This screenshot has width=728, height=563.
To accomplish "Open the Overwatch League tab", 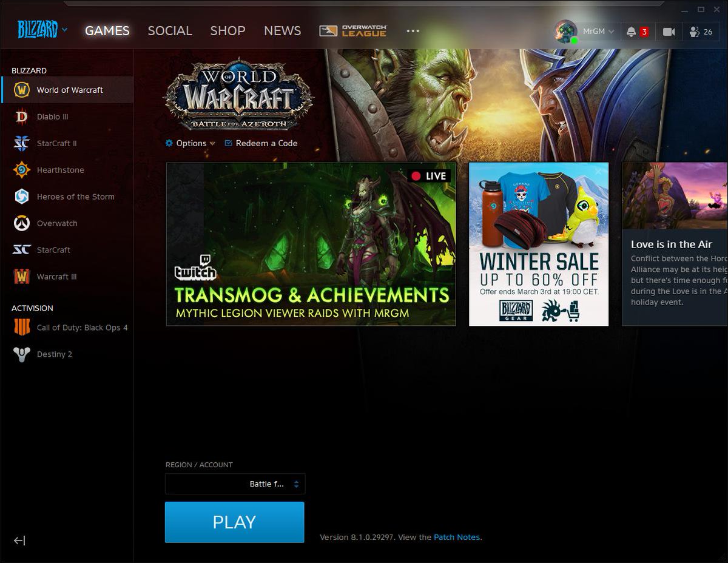I will (x=353, y=30).
